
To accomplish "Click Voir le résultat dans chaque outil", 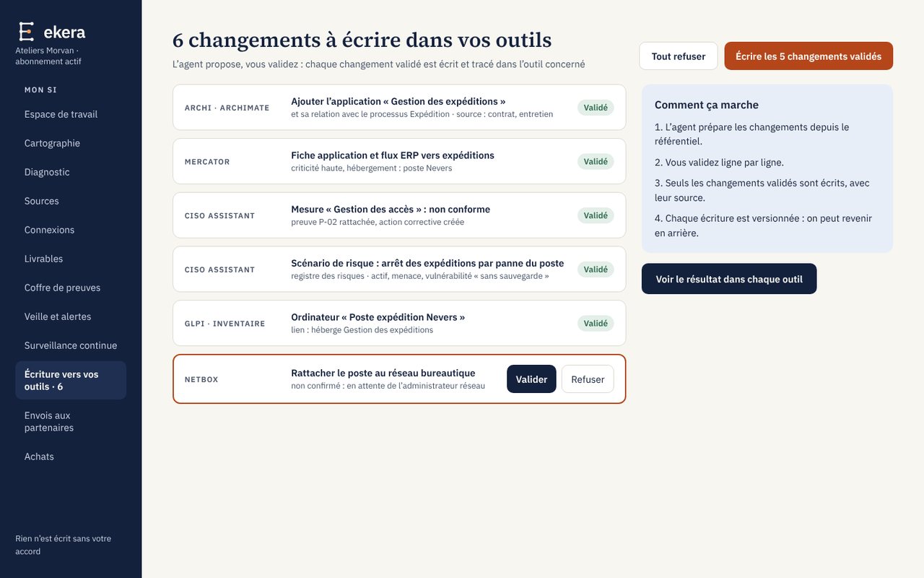I will pos(729,279).
